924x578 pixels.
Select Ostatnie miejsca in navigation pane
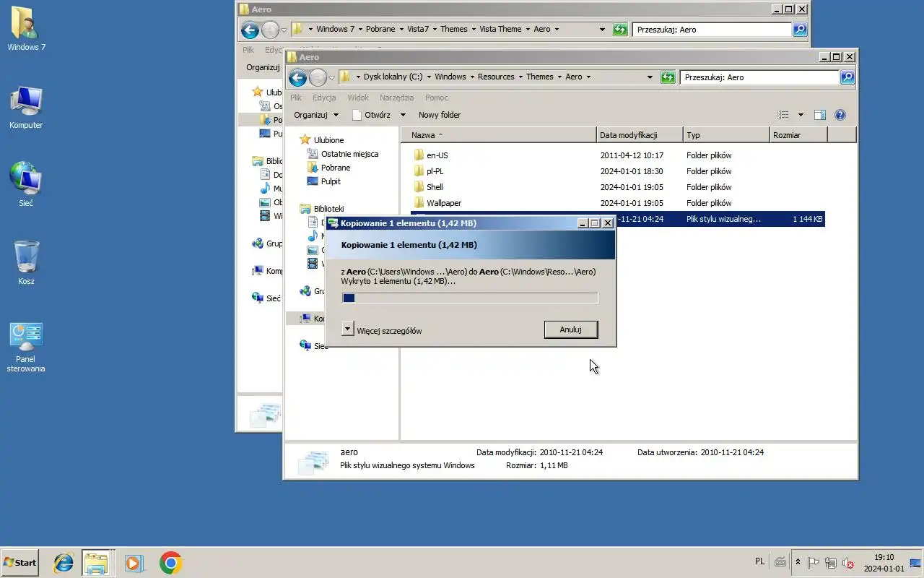342,154
